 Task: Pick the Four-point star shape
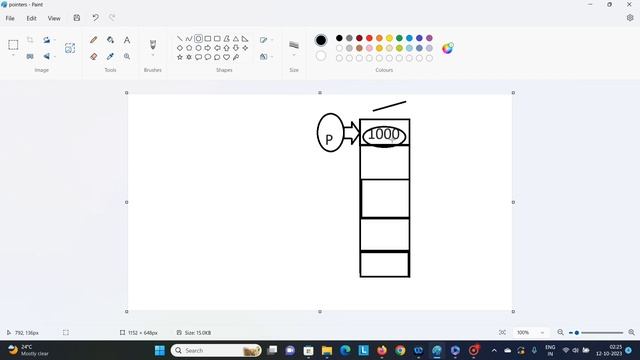click(x=245, y=48)
